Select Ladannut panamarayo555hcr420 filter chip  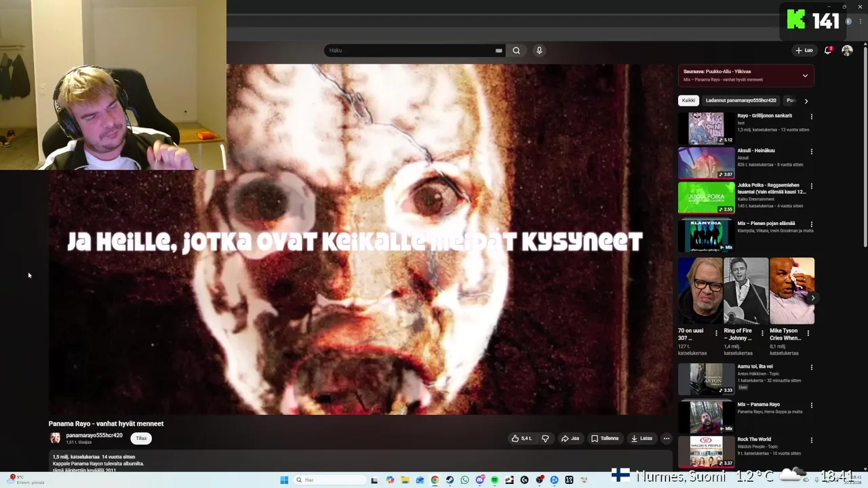point(741,100)
